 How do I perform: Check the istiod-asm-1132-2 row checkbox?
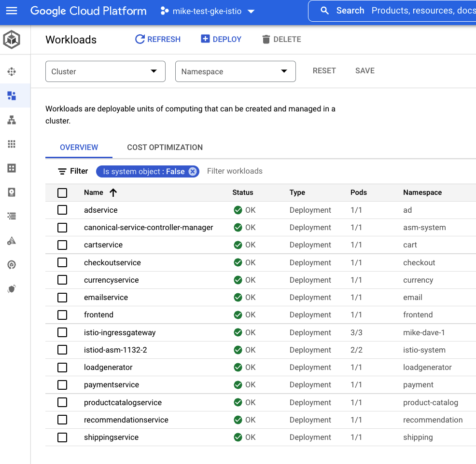pyautogui.click(x=62, y=350)
